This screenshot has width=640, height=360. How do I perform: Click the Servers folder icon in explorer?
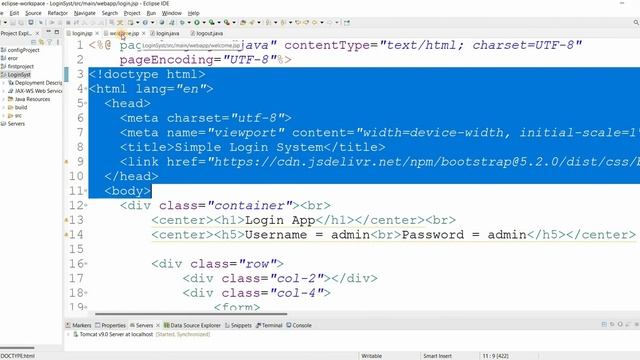click(4, 123)
